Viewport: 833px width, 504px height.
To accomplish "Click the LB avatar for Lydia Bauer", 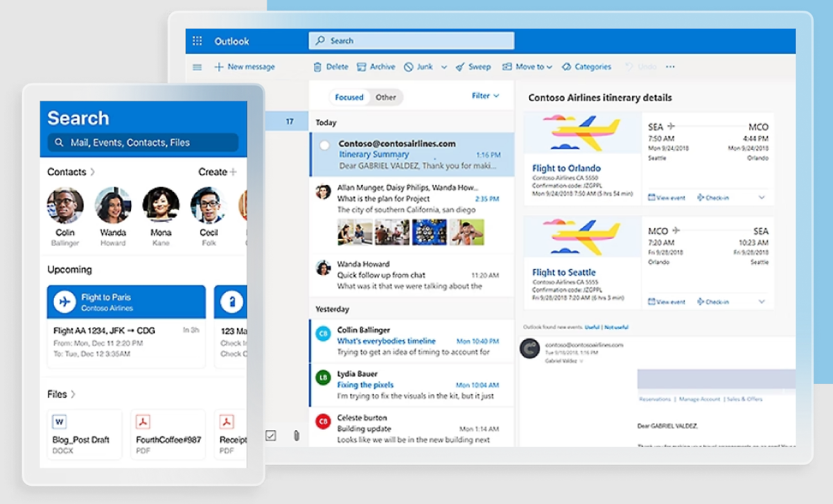I will coord(324,378).
